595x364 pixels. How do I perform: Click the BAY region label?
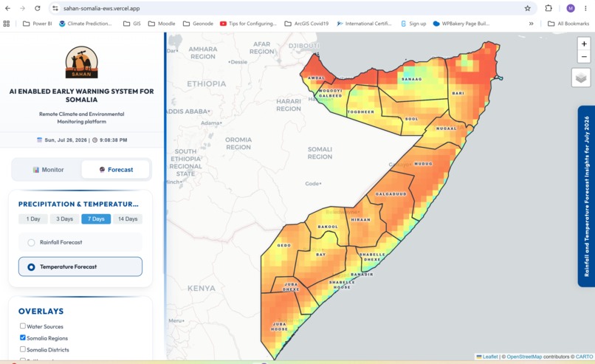[320, 255]
